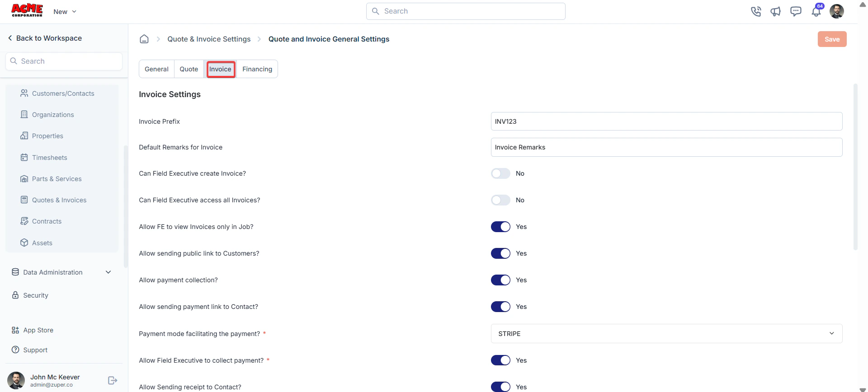Open Support link
Image resolution: width=868 pixels, height=392 pixels.
pos(35,350)
